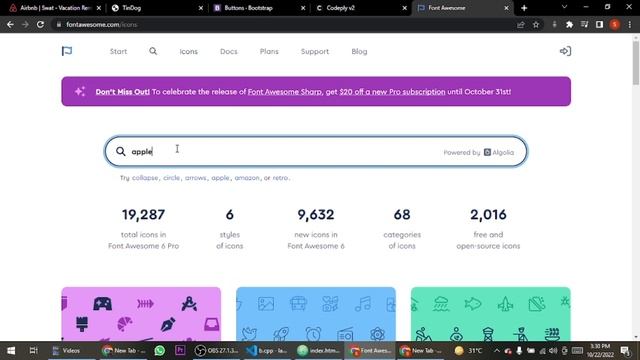Screen dimensions: 640x360
Task: Show hidden system tray icons
Action: (x=497, y=351)
